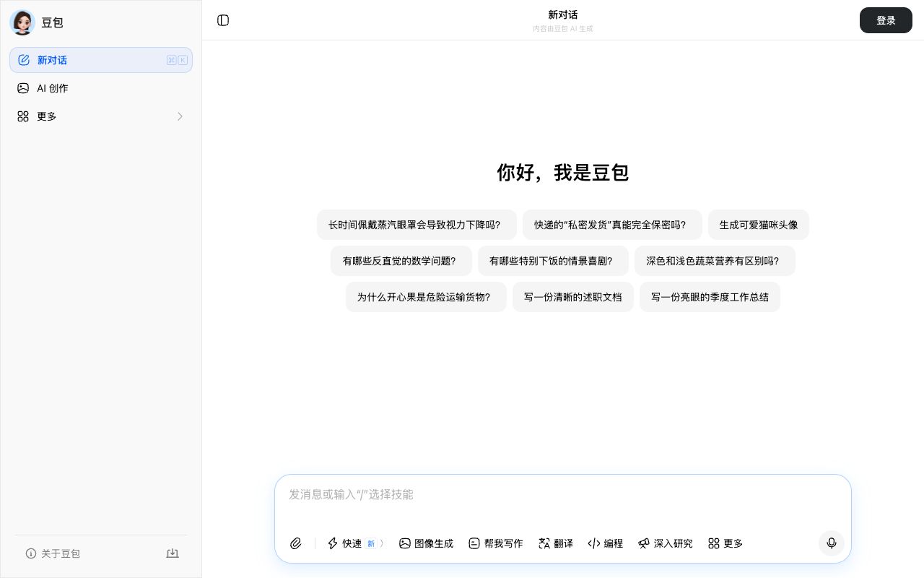Click the download icon beside 关于豆包
The width and height of the screenshot is (924, 578).
(173, 553)
